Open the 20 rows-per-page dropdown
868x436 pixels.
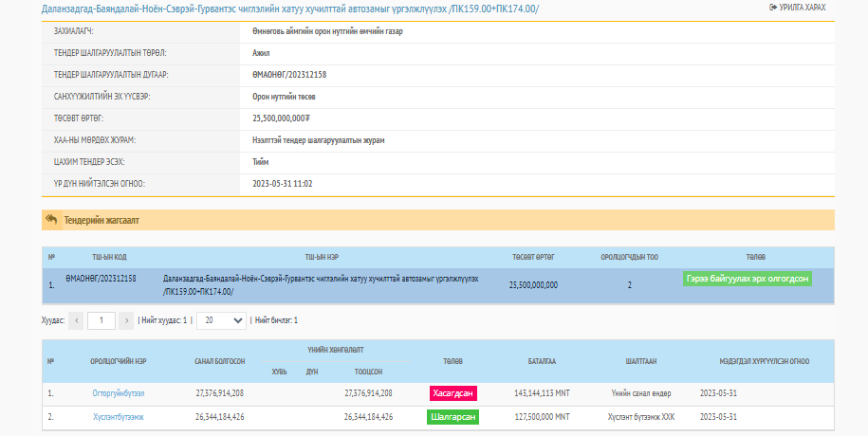tap(219, 320)
